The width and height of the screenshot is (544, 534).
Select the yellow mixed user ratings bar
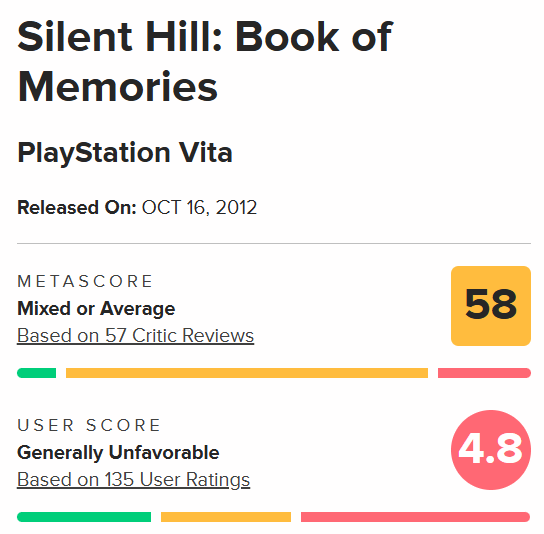coord(226,517)
